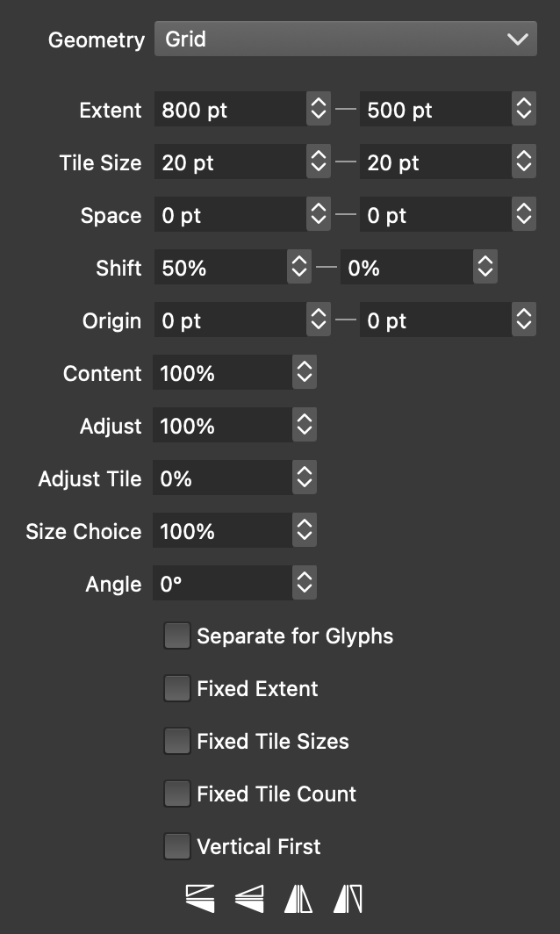This screenshot has height=934, width=560.
Task: Click the Adjust Tile 0% field
Action: pos(222,478)
